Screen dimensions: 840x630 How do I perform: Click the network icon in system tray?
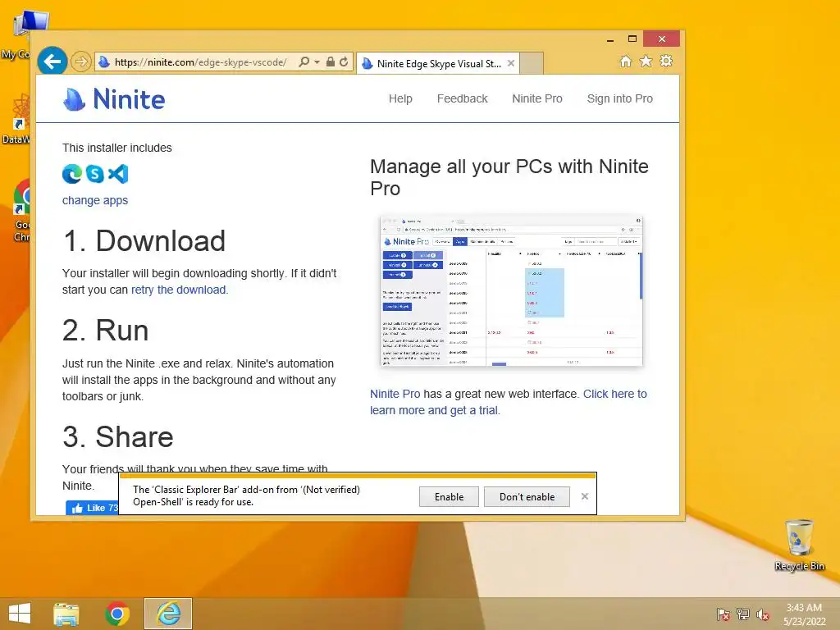point(743,614)
